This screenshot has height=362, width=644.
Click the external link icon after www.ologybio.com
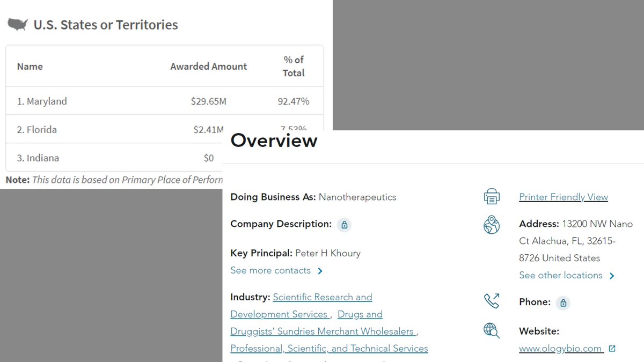[x=612, y=349]
